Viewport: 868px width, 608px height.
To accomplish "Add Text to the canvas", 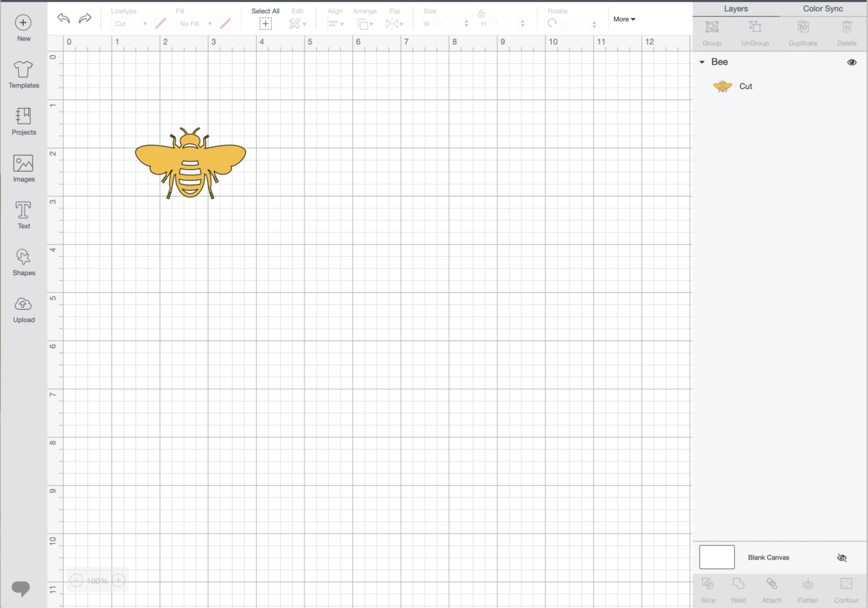I will (23, 215).
